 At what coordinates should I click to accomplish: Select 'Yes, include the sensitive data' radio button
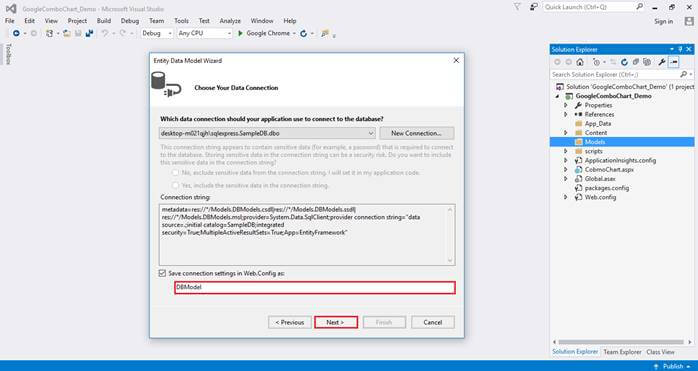pyautogui.click(x=175, y=185)
